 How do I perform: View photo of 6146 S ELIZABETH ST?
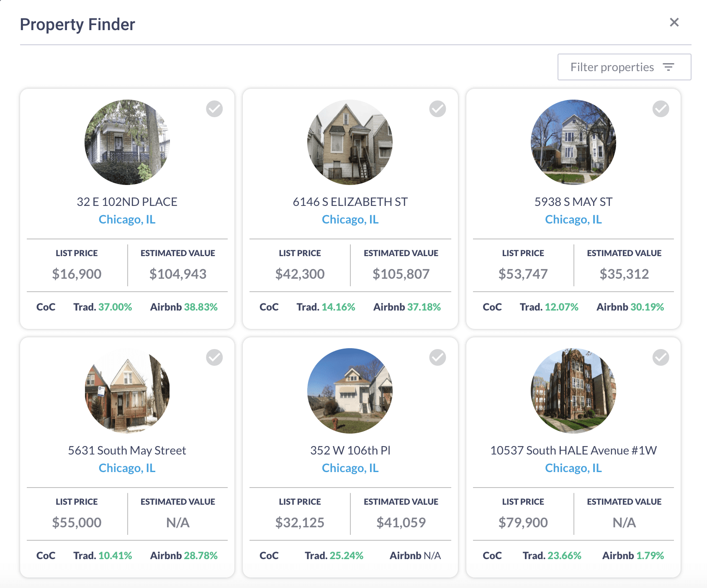pyautogui.click(x=350, y=142)
